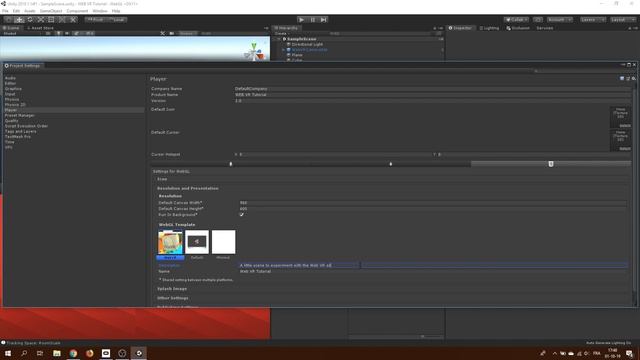Switch to the Inspector tab
This screenshot has width=640, height=360.
[460, 28]
